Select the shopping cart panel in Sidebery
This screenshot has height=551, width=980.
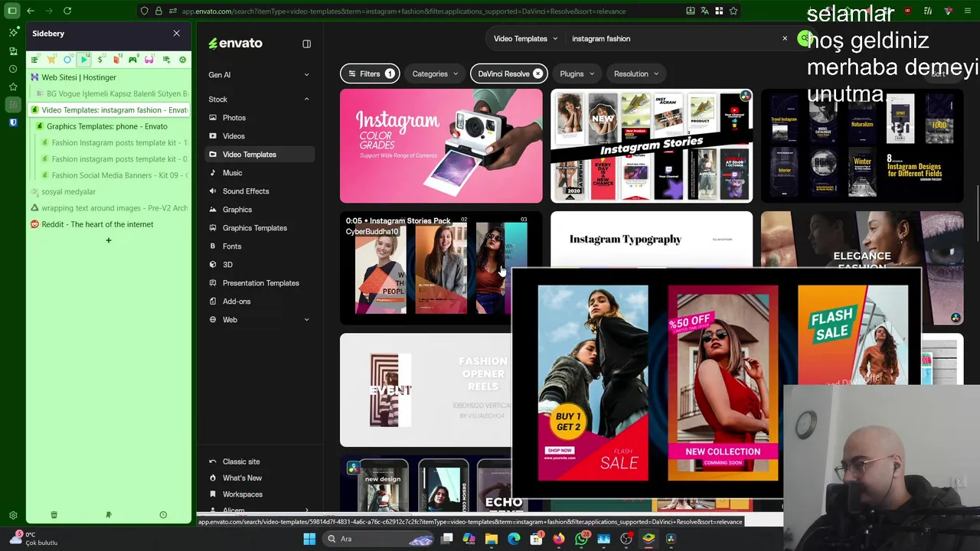(x=51, y=60)
